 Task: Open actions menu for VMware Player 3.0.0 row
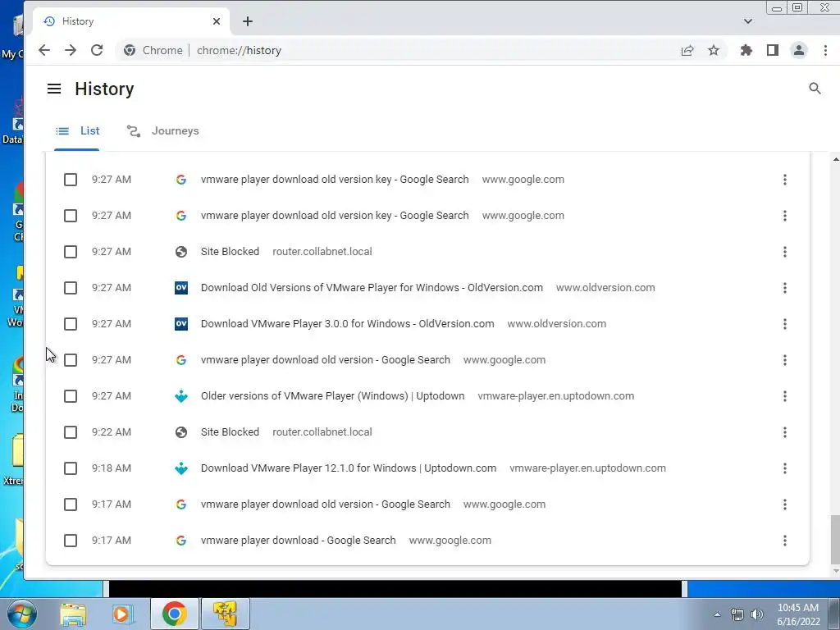click(785, 323)
